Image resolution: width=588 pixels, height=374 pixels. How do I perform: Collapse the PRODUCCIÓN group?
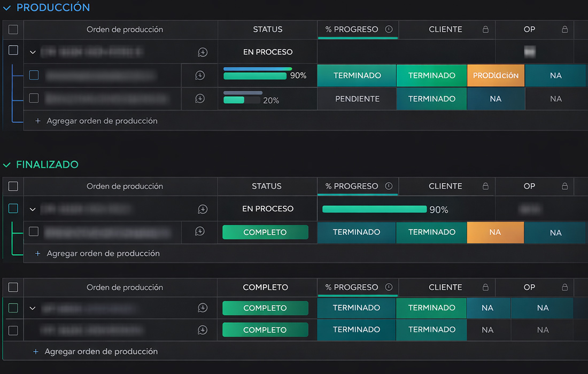(7, 8)
